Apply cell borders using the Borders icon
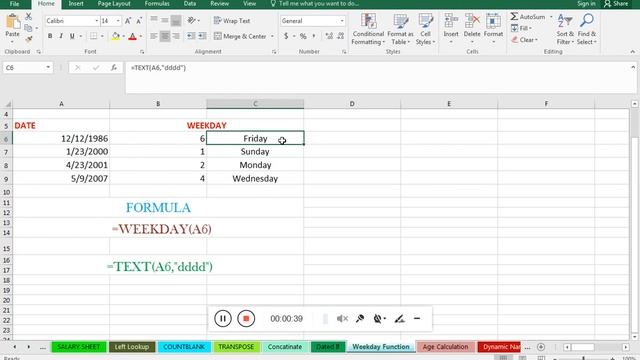 tap(93, 36)
